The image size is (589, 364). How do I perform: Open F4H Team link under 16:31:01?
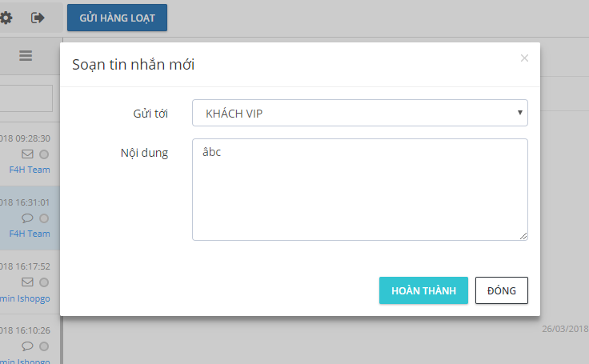pos(30,234)
